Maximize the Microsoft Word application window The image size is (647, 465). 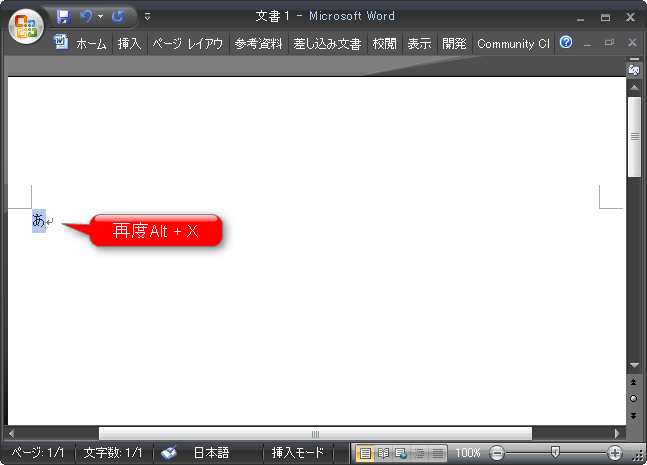click(605, 17)
